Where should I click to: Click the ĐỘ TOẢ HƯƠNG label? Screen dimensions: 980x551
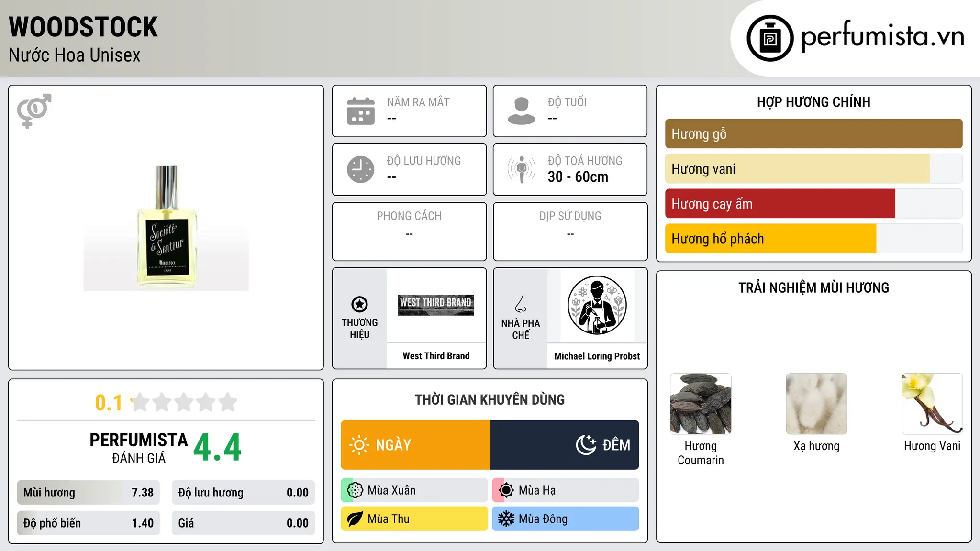(585, 161)
